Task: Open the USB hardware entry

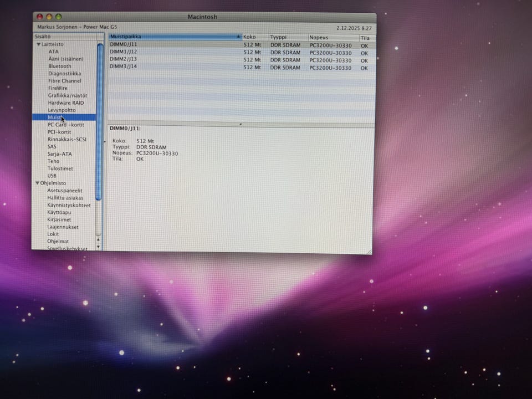Action: click(x=52, y=176)
